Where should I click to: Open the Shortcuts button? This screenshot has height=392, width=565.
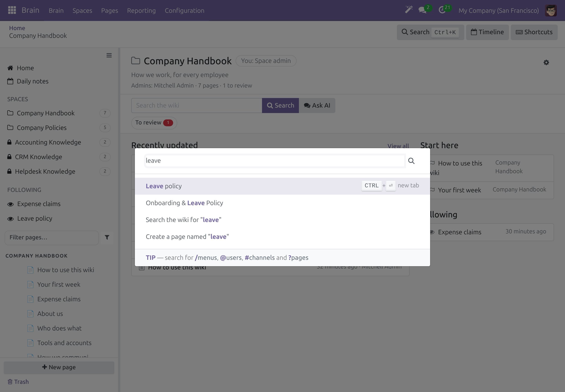[534, 32]
